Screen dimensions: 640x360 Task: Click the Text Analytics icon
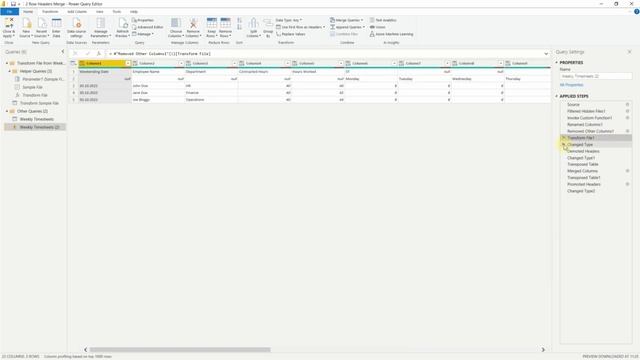point(383,20)
